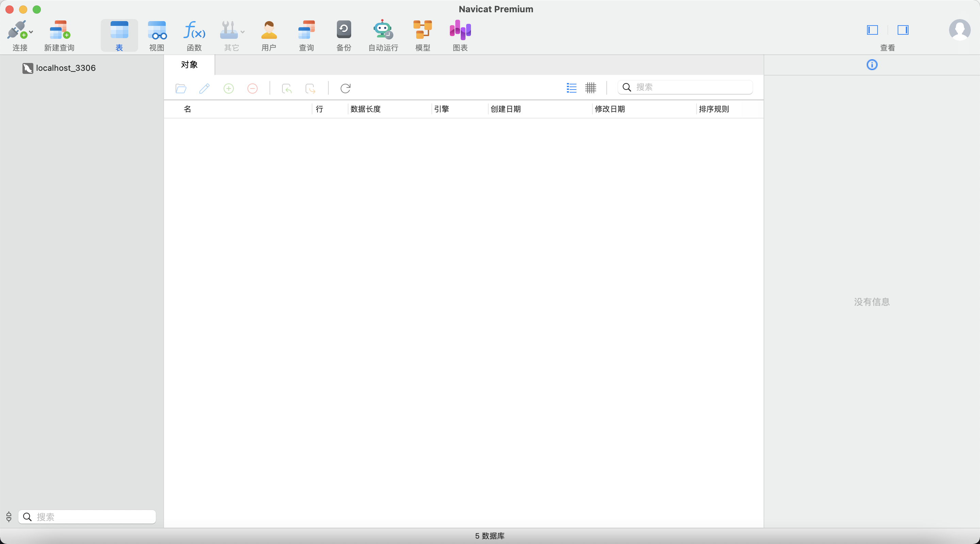Open the Charts (图表) icon

tap(460, 30)
